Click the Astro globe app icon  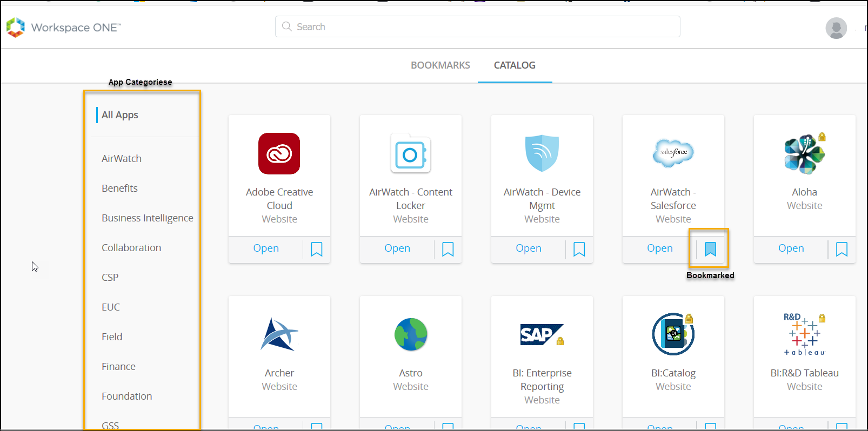(x=411, y=334)
